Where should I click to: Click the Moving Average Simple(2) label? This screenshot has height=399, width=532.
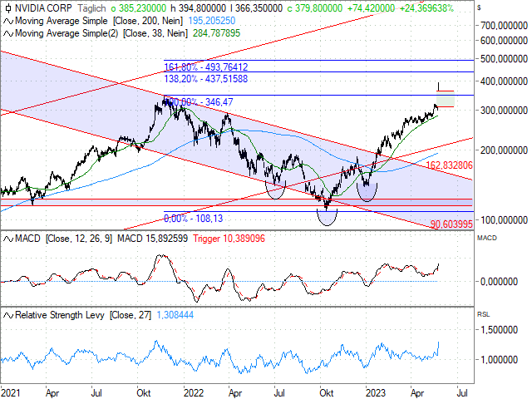coord(66,33)
